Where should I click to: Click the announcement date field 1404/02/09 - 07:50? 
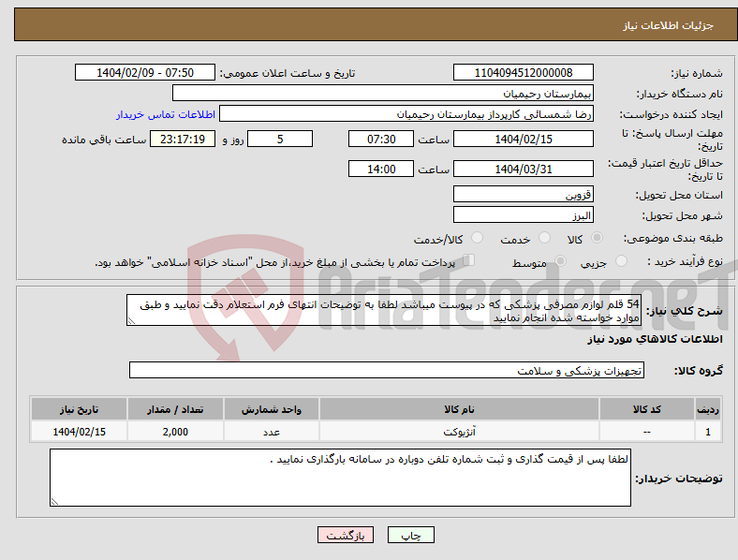[145, 72]
